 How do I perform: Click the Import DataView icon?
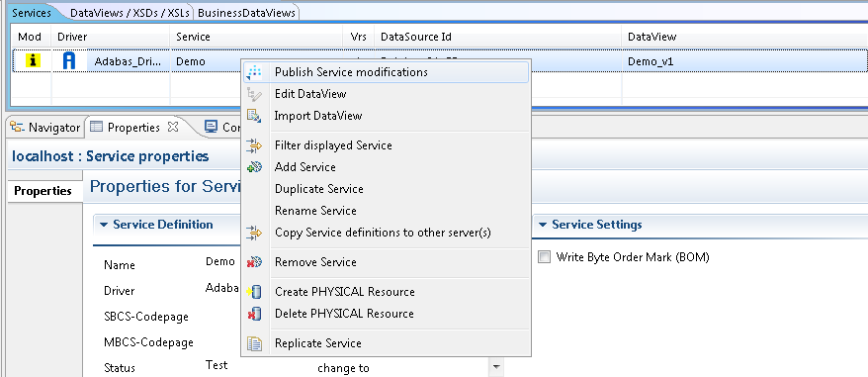pyautogui.click(x=254, y=116)
